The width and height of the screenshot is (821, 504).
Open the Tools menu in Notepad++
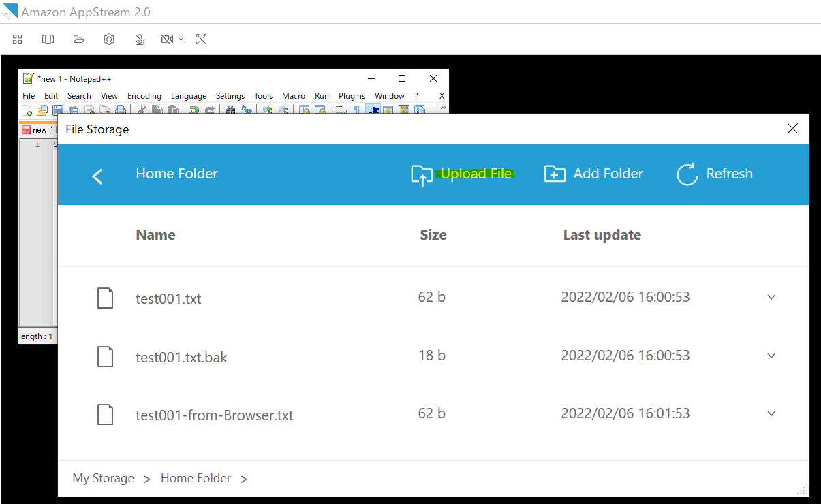coord(263,96)
